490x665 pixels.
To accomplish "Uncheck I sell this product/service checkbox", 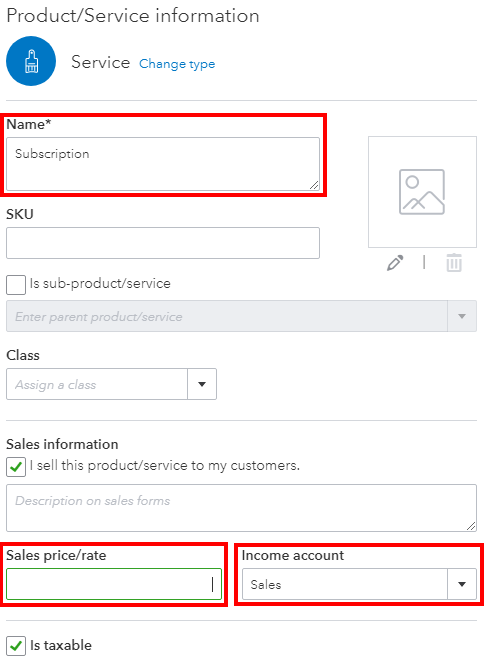I will pos(16,467).
